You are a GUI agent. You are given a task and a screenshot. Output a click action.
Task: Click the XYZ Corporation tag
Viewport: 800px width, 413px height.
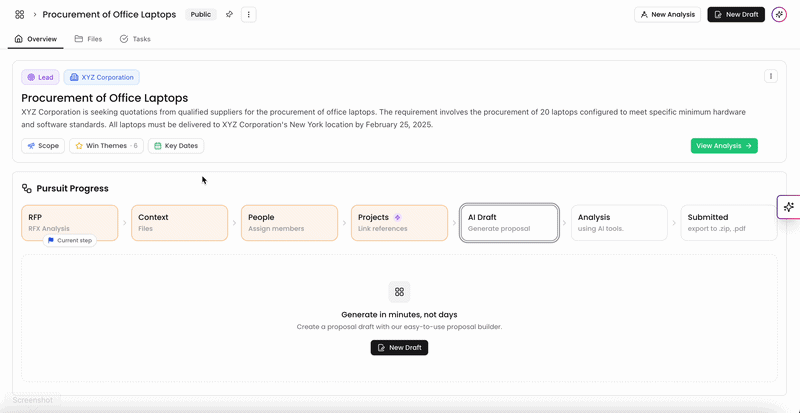coord(102,77)
